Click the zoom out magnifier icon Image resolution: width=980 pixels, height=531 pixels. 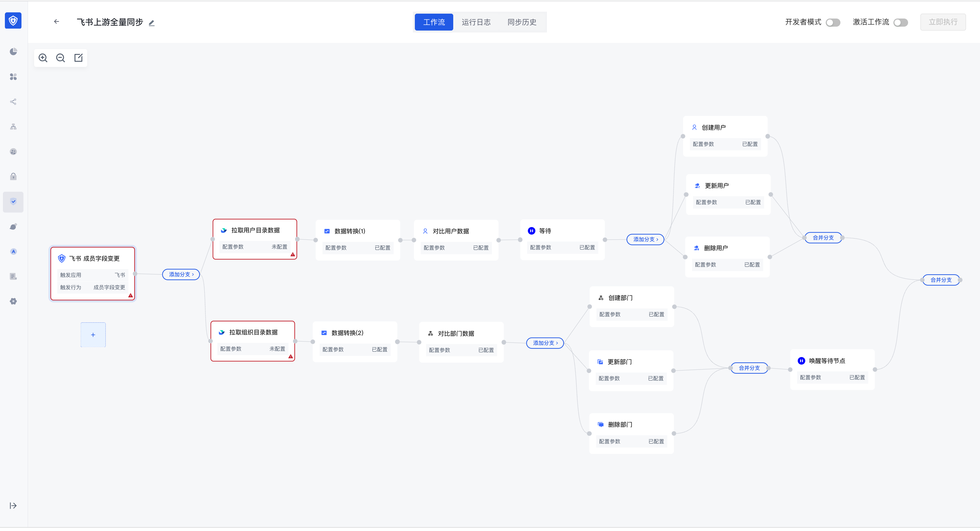(61, 58)
